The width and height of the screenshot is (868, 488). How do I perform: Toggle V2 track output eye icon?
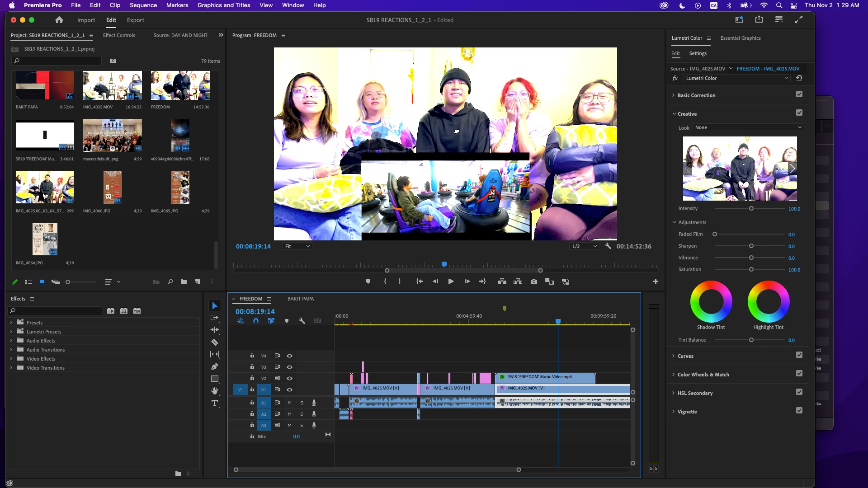(x=289, y=378)
